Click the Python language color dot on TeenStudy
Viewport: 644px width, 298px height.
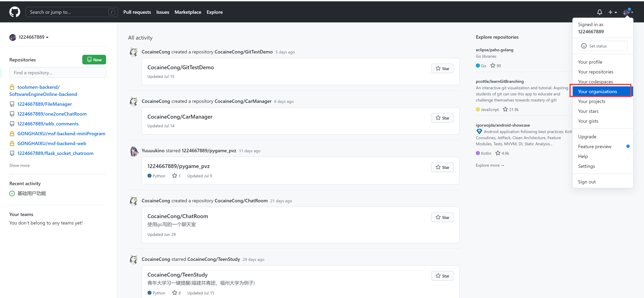[x=150, y=293]
